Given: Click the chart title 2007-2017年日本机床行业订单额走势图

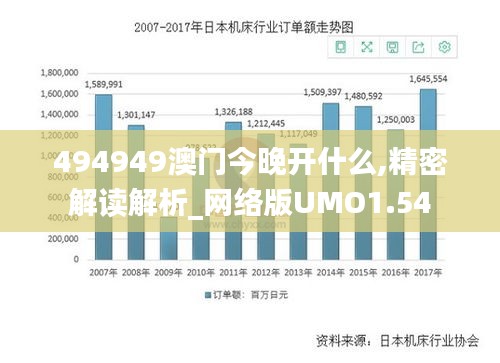Looking at the screenshot, I should point(244,27).
